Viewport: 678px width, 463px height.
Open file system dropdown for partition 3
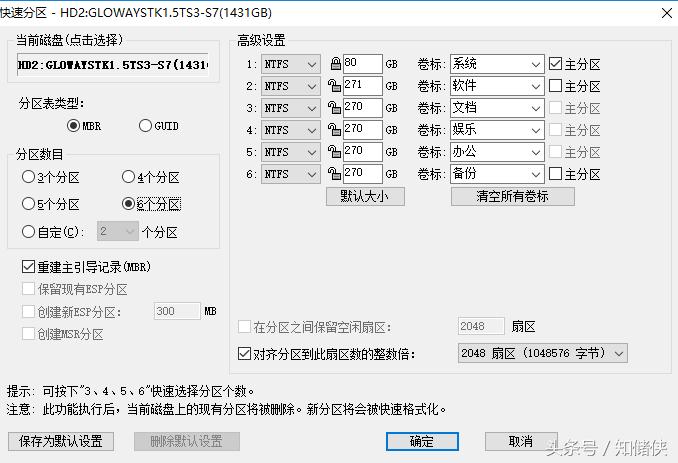291,109
